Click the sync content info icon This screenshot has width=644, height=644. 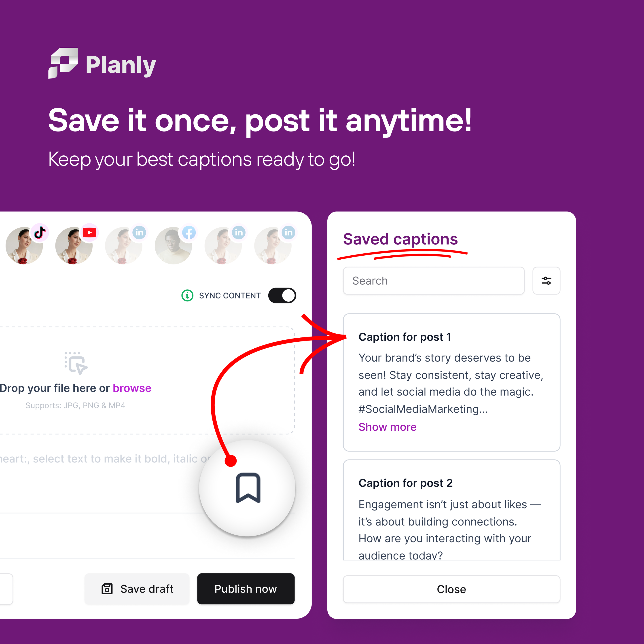coord(187,295)
